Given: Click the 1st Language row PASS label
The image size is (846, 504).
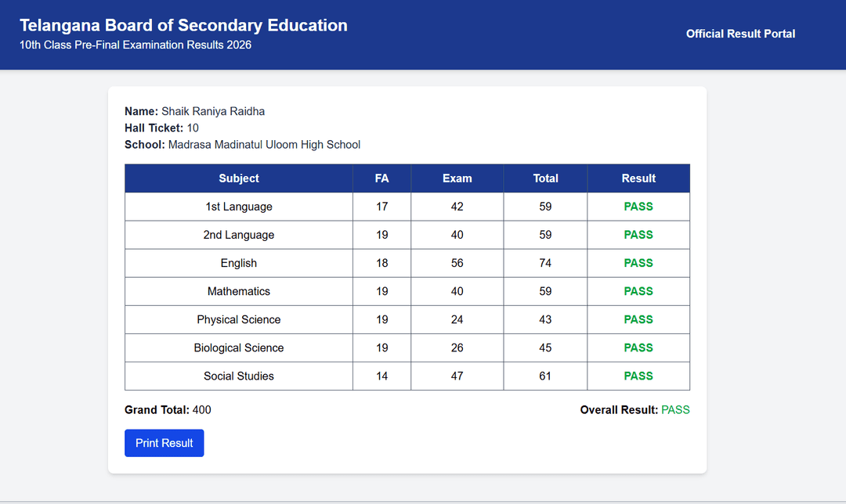Looking at the screenshot, I should click(638, 206).
